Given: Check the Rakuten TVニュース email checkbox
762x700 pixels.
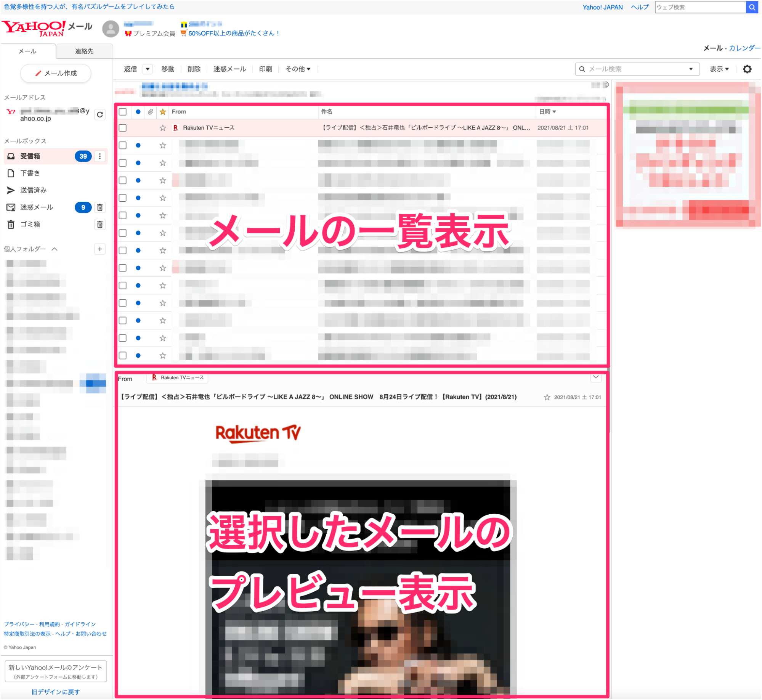Looking at the screenshot, I should click(x=123, y=128).
